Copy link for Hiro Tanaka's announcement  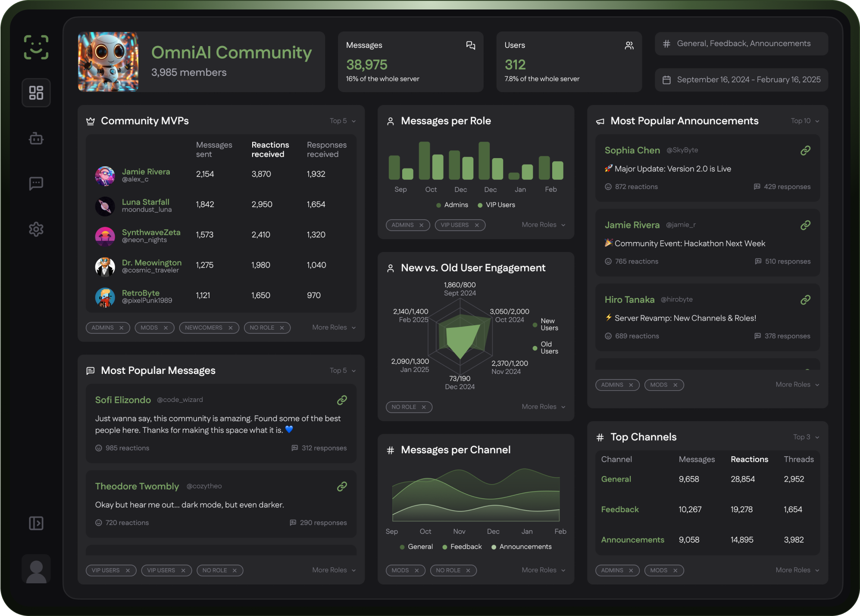click(805, 300)
